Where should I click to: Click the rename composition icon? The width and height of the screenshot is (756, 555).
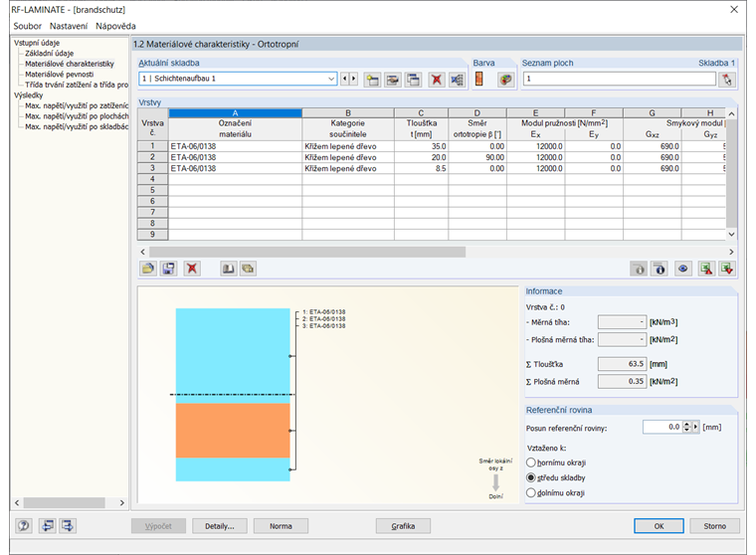point(393,80)
